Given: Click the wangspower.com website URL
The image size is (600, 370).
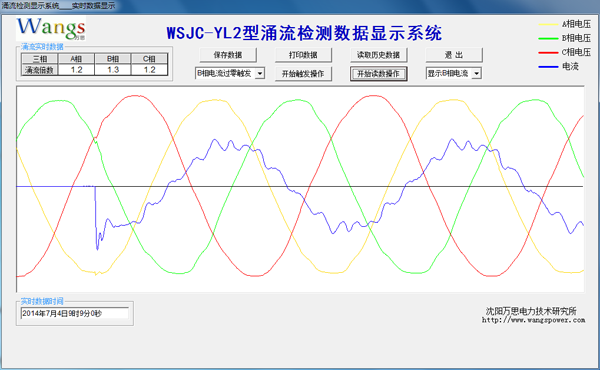Looking at the screenshot, I should 533,320.
